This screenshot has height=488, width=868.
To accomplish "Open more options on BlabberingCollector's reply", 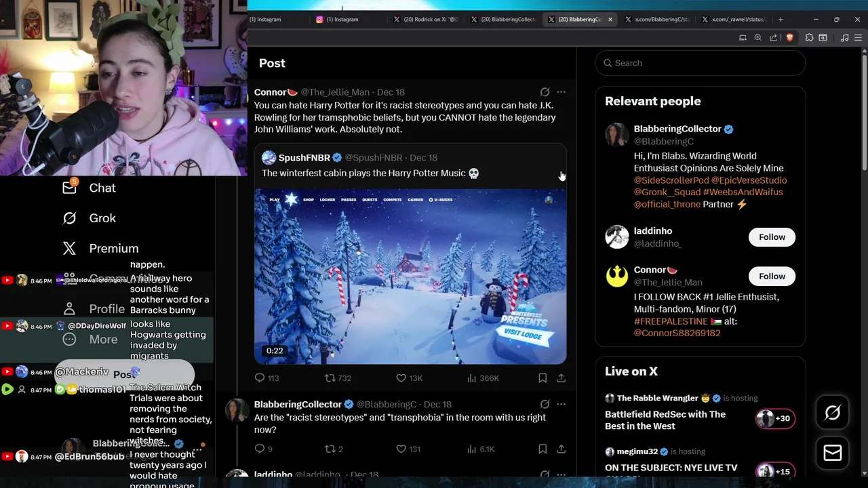I will pos(561,405).
